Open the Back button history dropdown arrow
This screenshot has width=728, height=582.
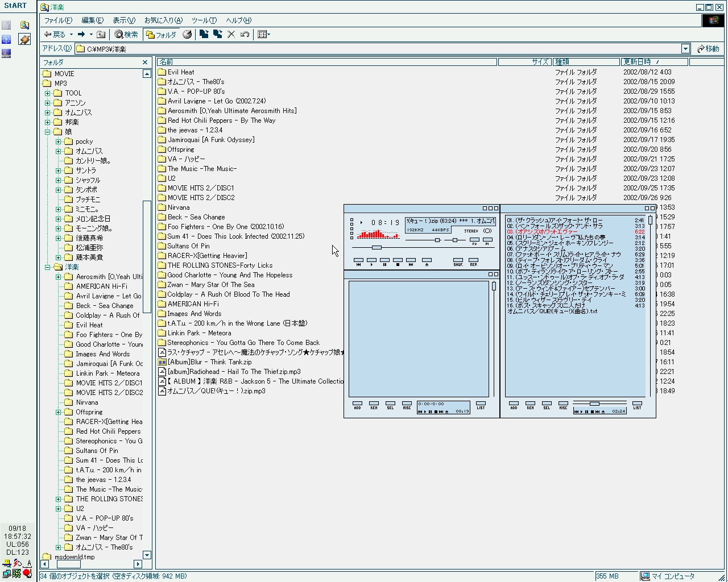[x=71, y=35]
